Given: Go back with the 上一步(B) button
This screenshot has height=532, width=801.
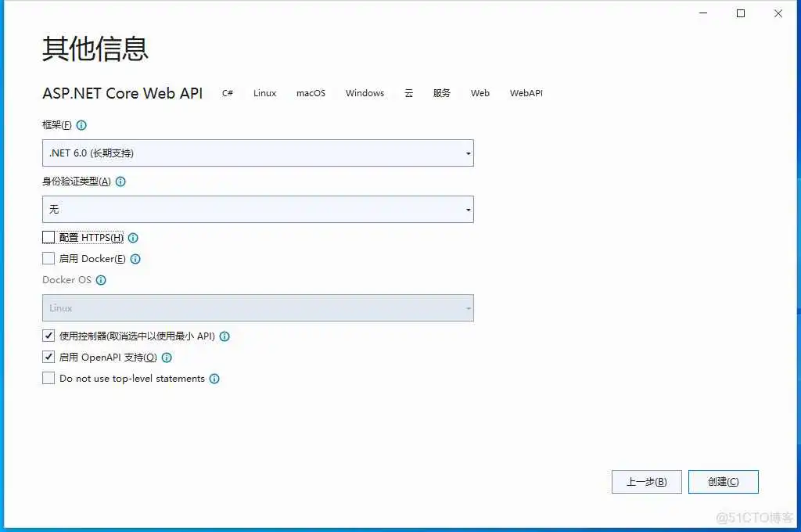Looking at the screenshot, I should coord(646,481).
